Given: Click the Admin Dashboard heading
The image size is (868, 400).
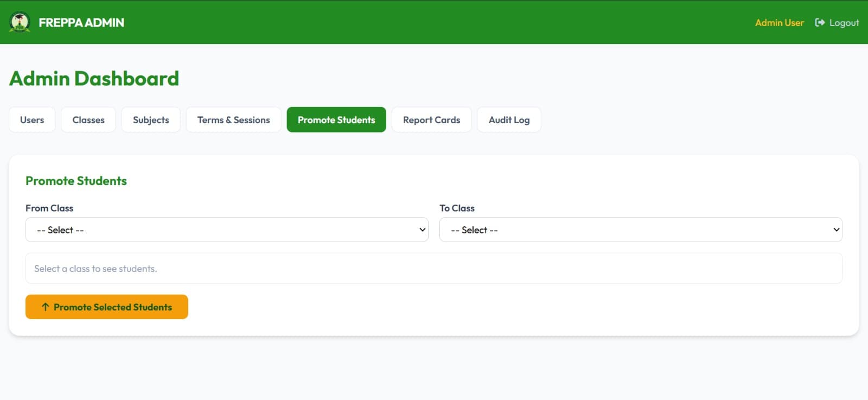Looking at the screenshot, I should click(x=94, y=79).
